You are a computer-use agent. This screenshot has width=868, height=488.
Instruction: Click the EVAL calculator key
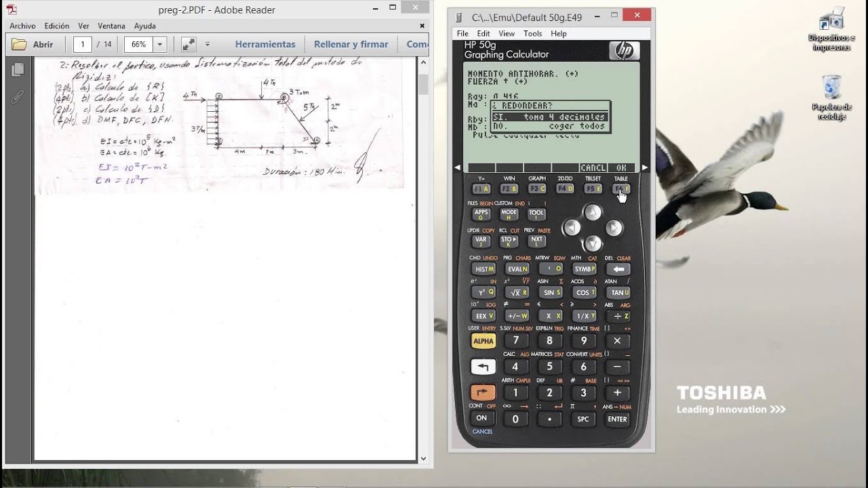click(517, 269)
